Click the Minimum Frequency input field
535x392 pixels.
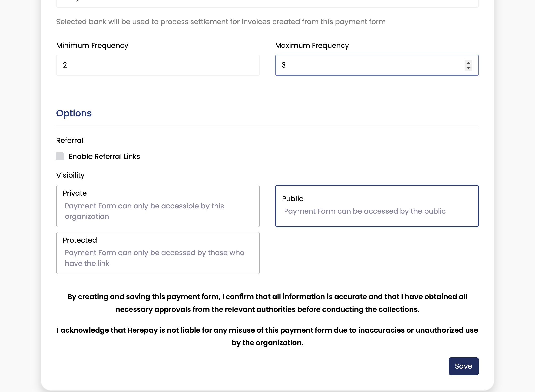(x=158, y=65)
